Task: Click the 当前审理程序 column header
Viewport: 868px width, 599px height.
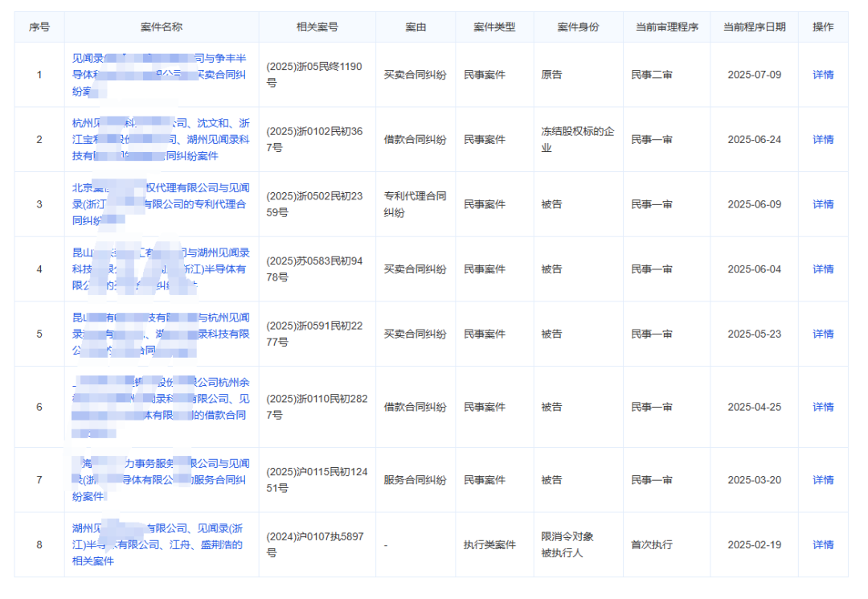Action: pyautogui.click(x=665, y=26)
